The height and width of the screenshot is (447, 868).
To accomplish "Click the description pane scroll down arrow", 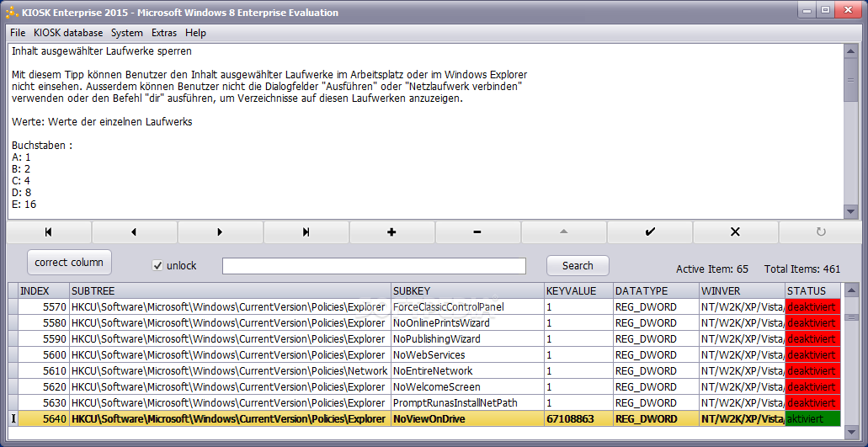I will [x=850, y=212].
